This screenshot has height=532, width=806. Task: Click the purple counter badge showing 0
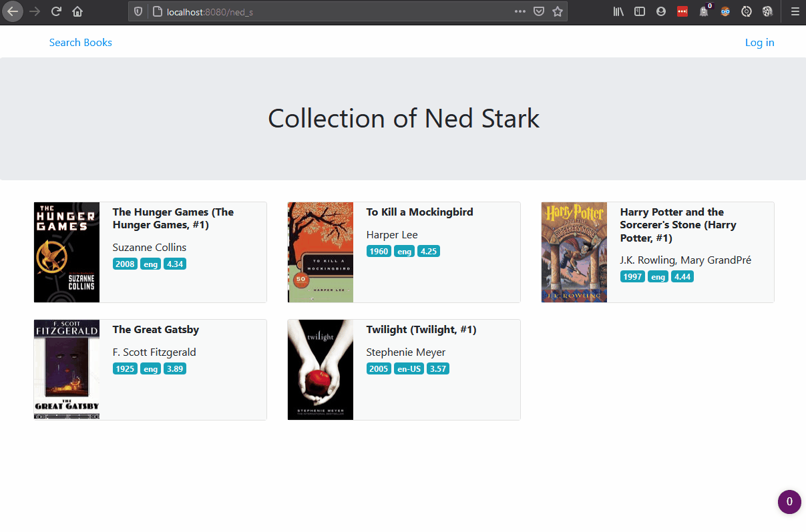click(789, 502)
